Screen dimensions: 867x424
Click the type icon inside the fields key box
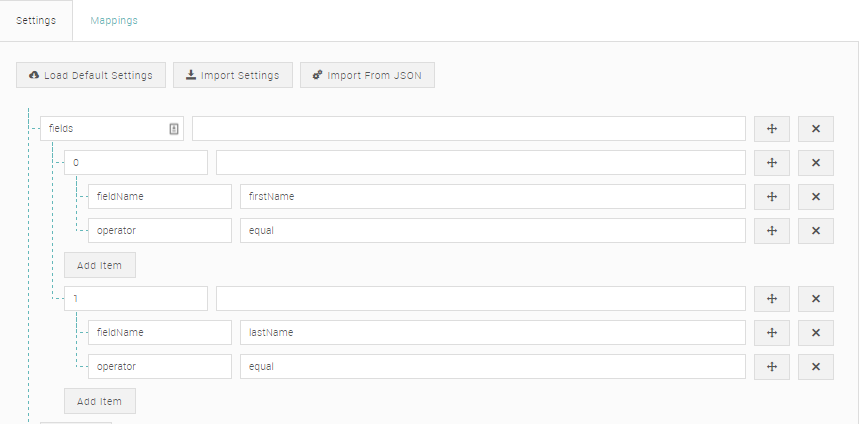coord(173,129)
